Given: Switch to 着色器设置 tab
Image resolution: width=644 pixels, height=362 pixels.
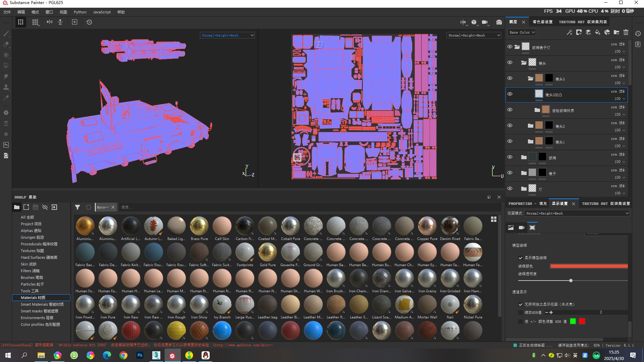Looking at the screenshot, I should tap(542, 22).
